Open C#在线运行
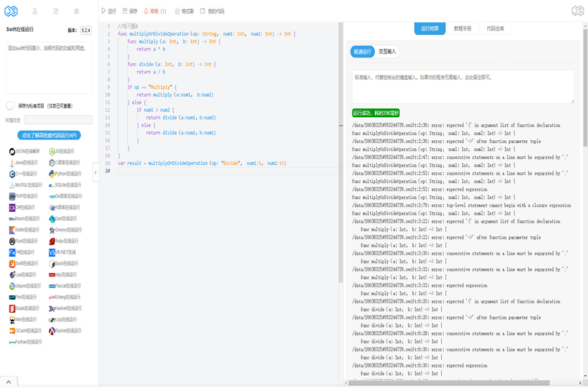The width and height of the screenshot is (588, 388). pyautogui.click(x=22, y=208)
